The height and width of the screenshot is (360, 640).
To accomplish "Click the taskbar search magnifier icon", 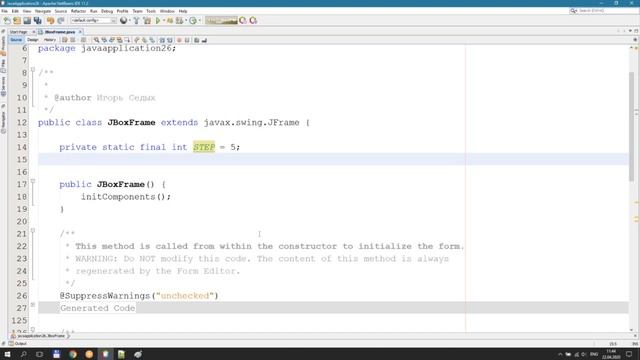I will click(23, 354).
